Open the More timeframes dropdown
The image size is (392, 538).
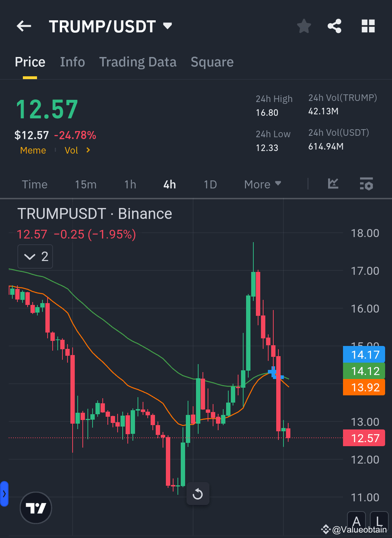tap(262, 184)
